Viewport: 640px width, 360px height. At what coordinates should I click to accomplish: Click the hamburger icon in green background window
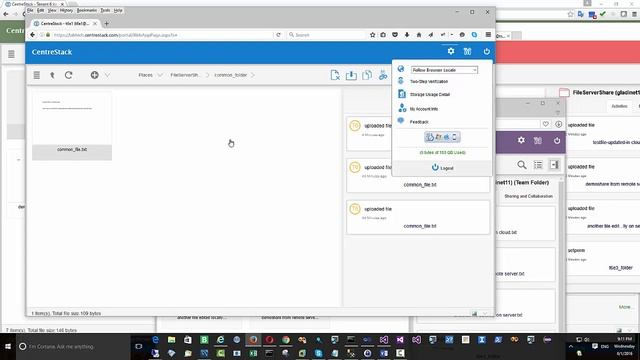click(x=11, y=54)
